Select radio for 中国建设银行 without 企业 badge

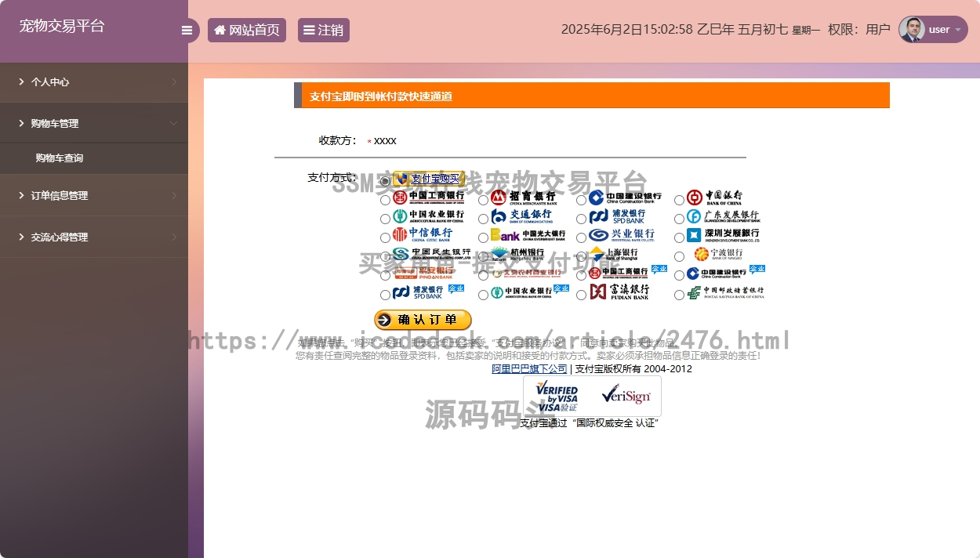point(581,200)
